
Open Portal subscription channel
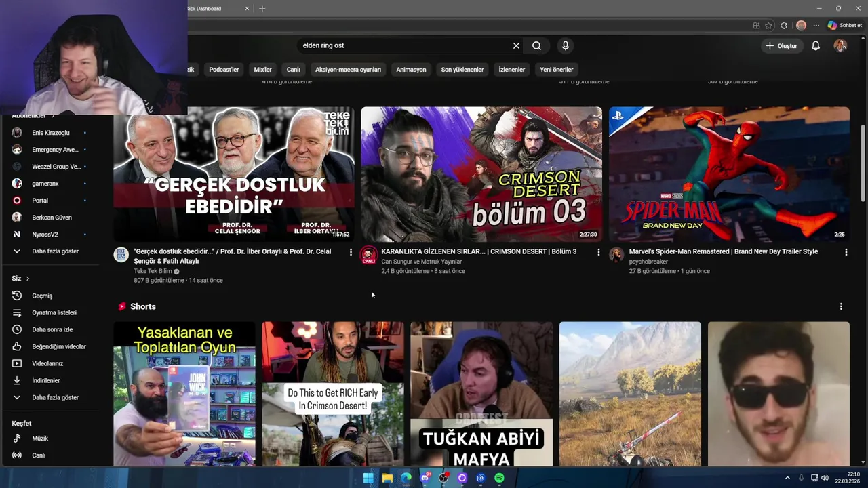point(50,201)
